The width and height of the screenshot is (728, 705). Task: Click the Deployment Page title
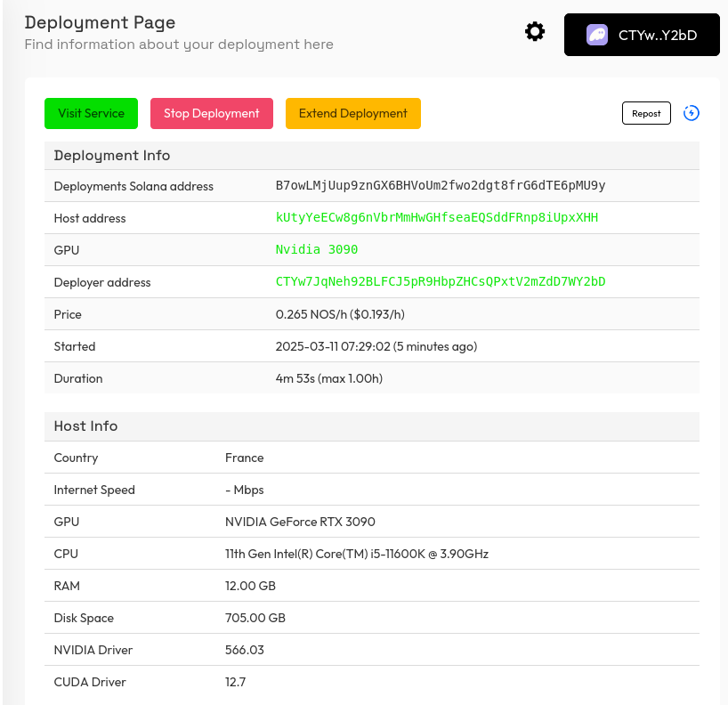click(100, 22)
